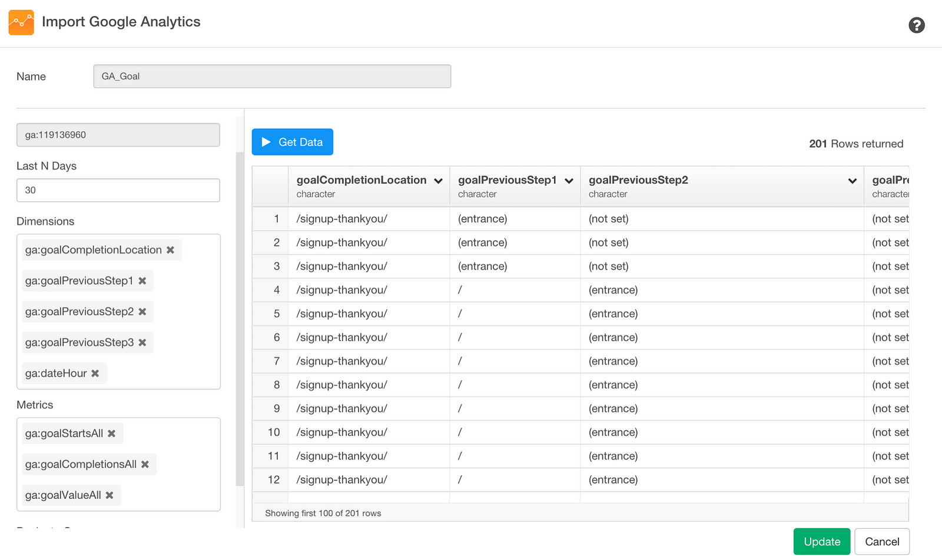Image resolution: width=942 pixels, height=560 pixels.
Task: Click row 2 (entrance) cell in goalPreviousStep1
Action: point(515,242)
